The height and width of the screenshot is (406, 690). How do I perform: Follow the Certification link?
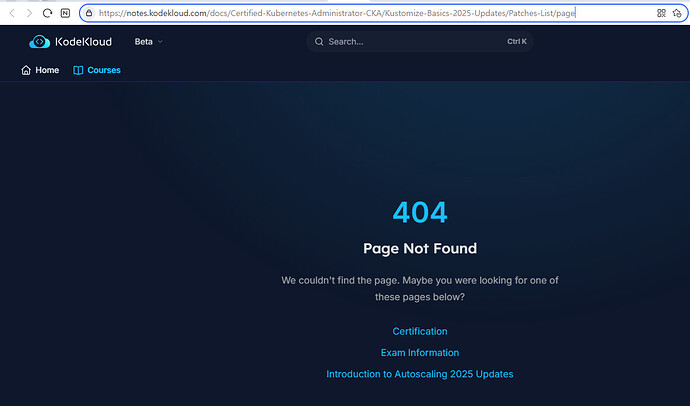click(x=420, y=331)
